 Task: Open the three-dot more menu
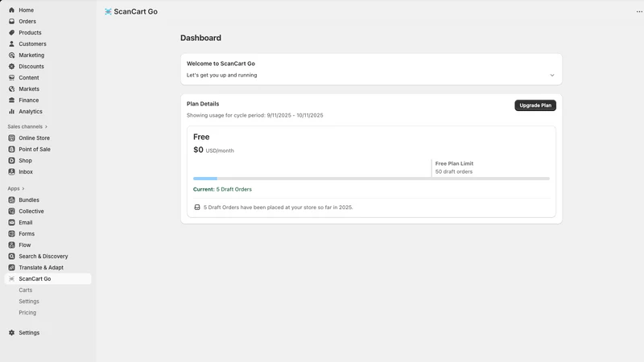(639, 11)
